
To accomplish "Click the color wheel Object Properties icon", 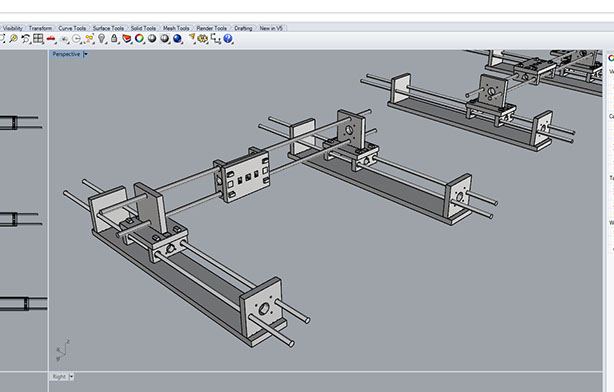I will (139, 39).
